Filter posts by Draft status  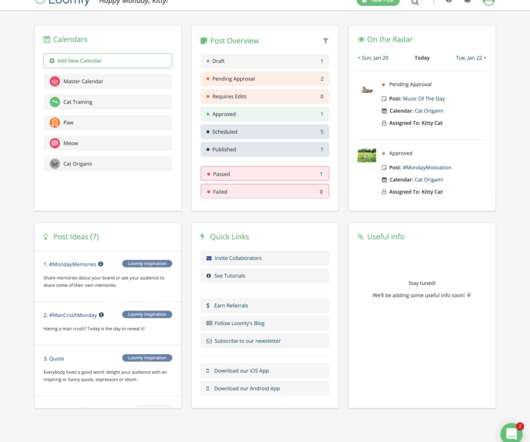pos(265,61)
